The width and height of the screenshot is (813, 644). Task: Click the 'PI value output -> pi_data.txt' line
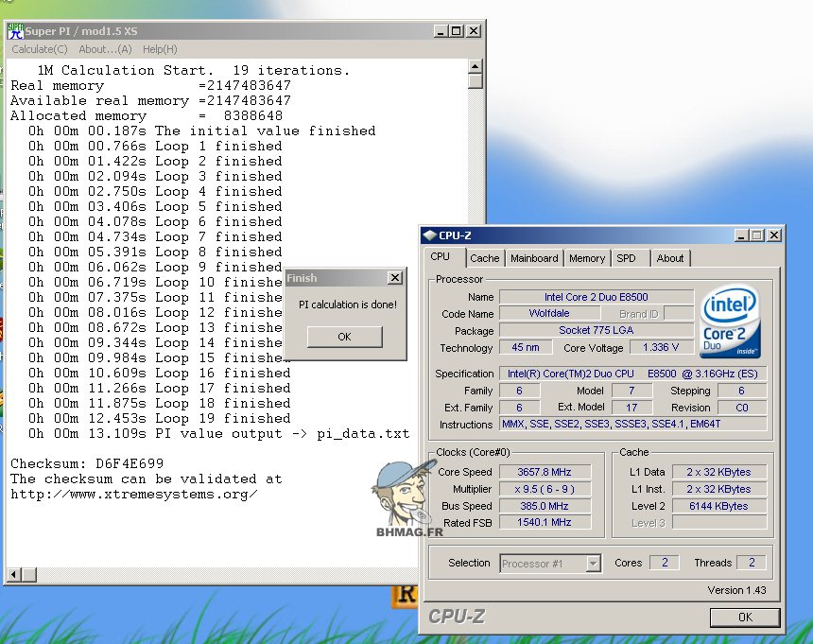218,433
